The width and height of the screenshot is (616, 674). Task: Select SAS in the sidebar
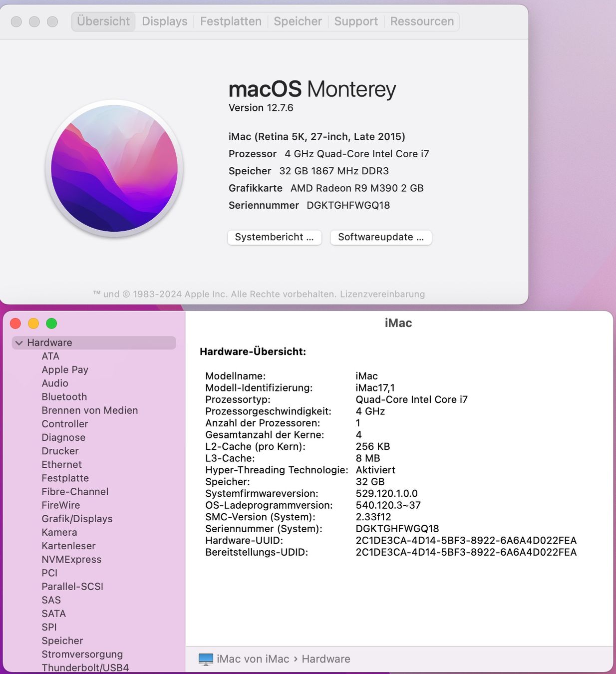[x=51, y=600]
